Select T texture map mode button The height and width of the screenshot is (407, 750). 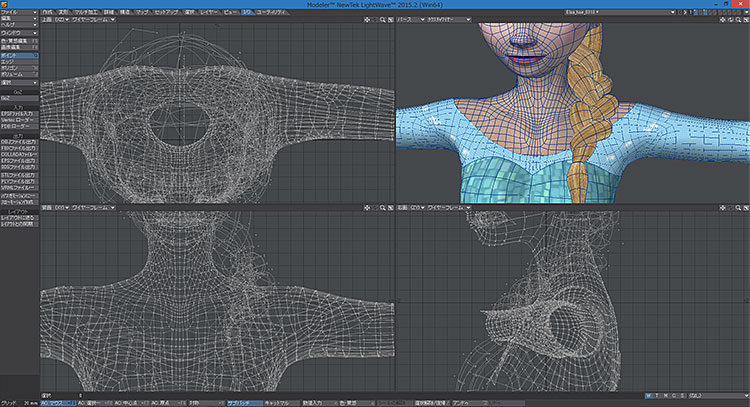(x=657, y=396)
